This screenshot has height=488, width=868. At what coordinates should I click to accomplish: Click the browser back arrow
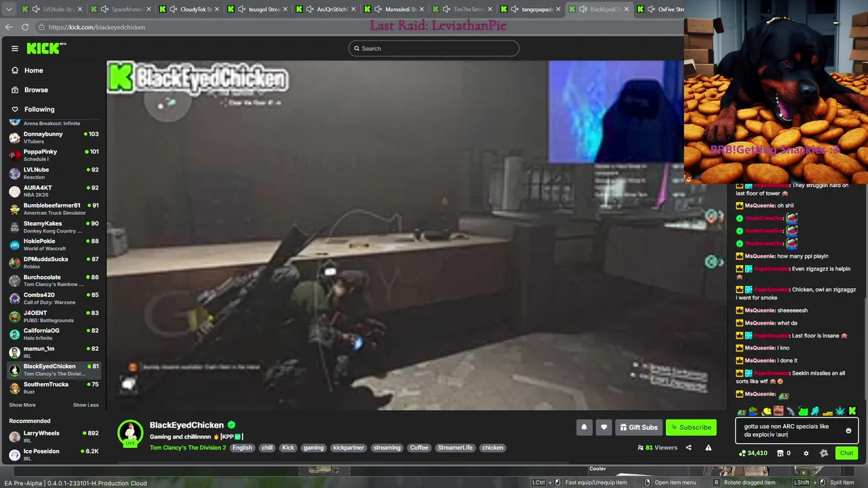point(9,27)
